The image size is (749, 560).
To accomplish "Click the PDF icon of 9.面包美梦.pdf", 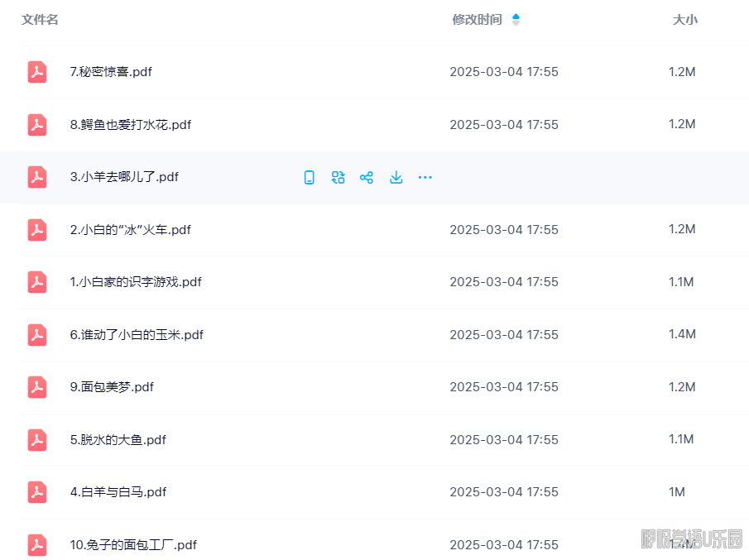I will (x=36, y=387).
